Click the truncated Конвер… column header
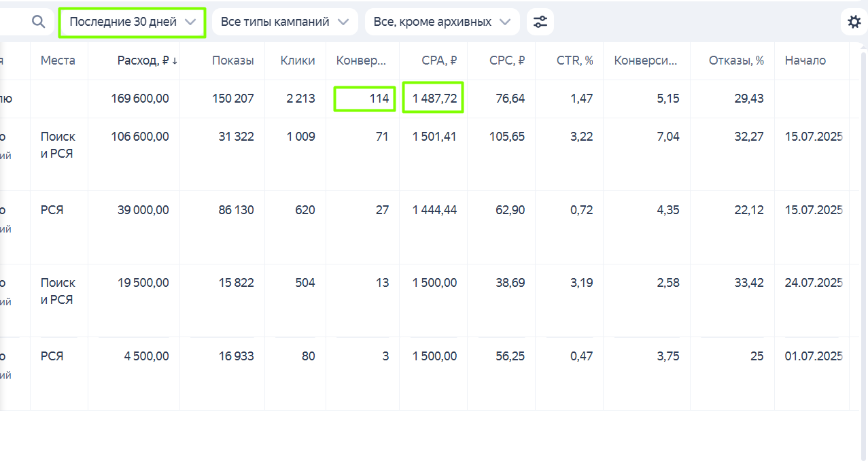 (361, 61)
